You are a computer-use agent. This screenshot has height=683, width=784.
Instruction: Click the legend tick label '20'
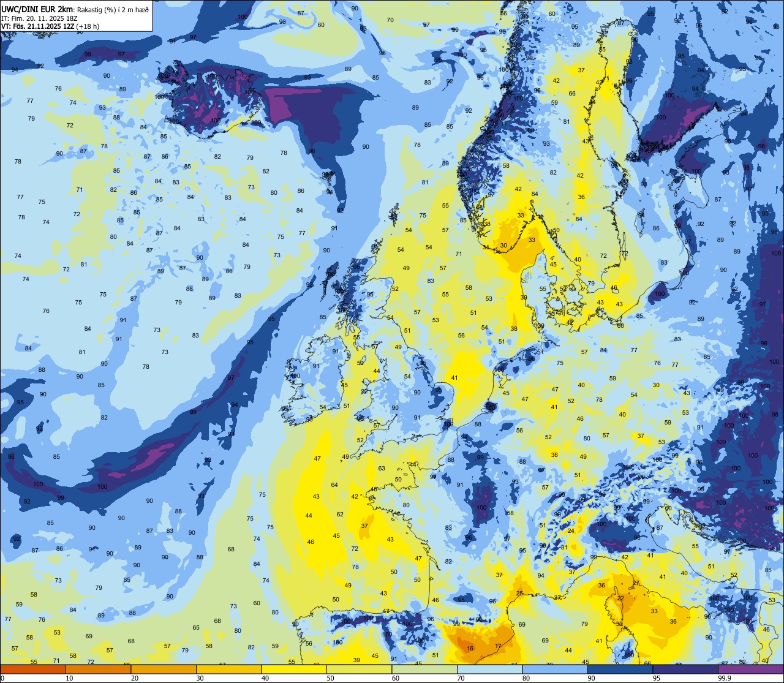(x=135, y=678)
